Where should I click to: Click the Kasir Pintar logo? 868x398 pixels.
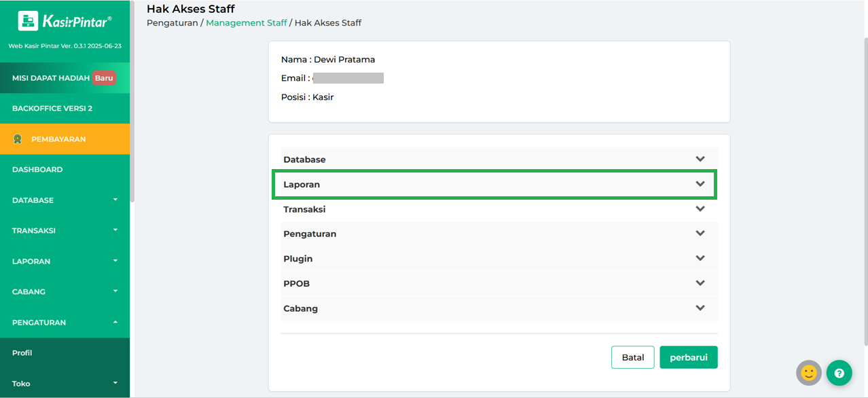pyautogui.click(x=65, y=22)
